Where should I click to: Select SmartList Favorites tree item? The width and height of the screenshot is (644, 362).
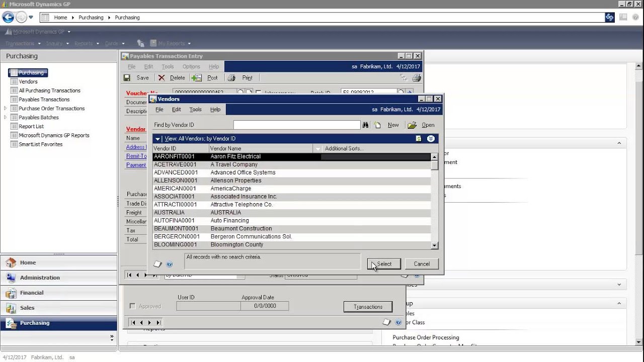coord(41,144)
